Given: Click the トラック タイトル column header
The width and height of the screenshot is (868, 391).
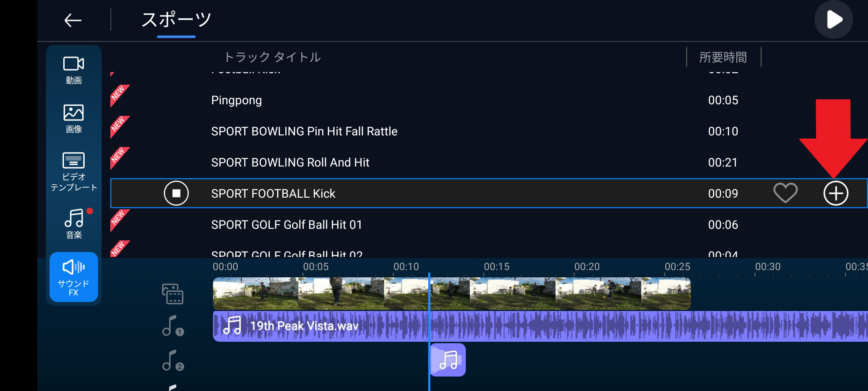Looking at the screenshot, I should [272, 57].
